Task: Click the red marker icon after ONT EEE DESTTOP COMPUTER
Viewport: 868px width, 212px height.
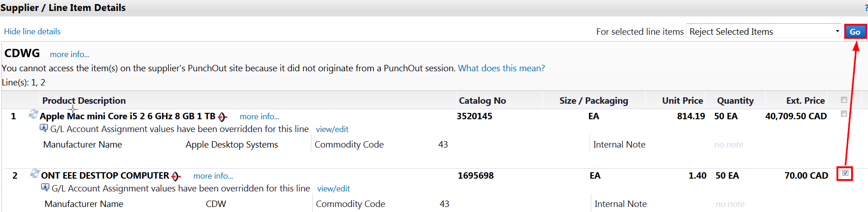Action: 176,176
